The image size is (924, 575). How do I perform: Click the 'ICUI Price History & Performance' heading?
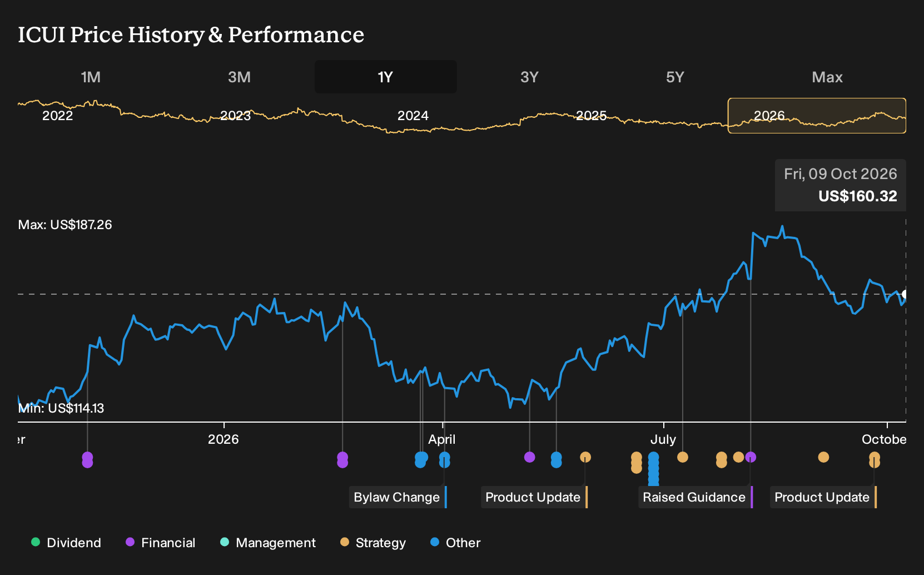191,34
